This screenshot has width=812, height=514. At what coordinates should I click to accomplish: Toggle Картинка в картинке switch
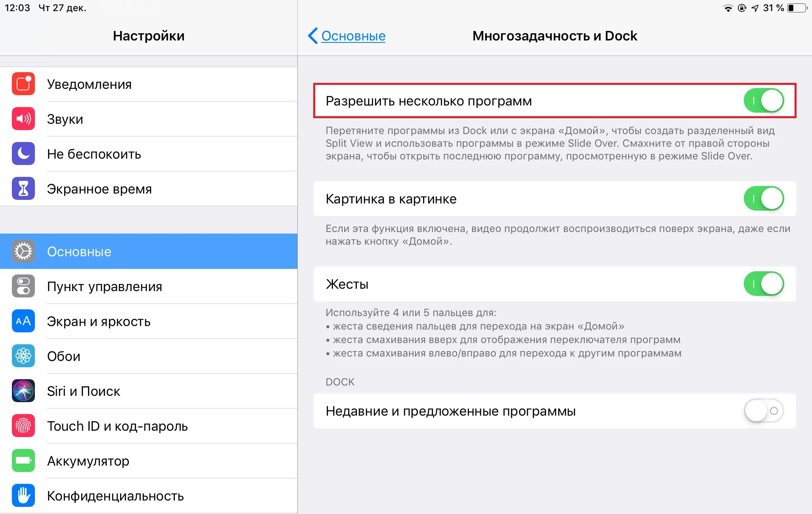click(764, 199)
